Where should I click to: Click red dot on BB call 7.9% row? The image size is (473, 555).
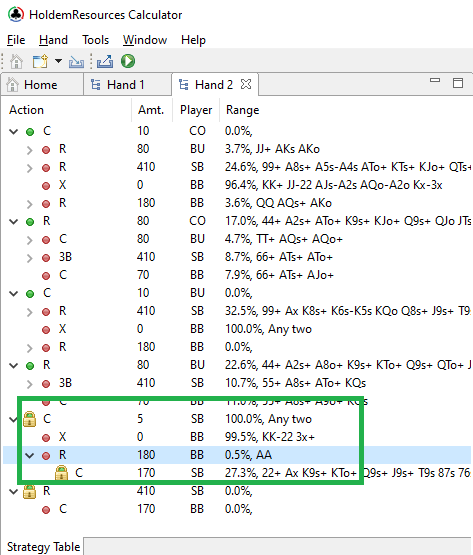[x=46, y=276]
